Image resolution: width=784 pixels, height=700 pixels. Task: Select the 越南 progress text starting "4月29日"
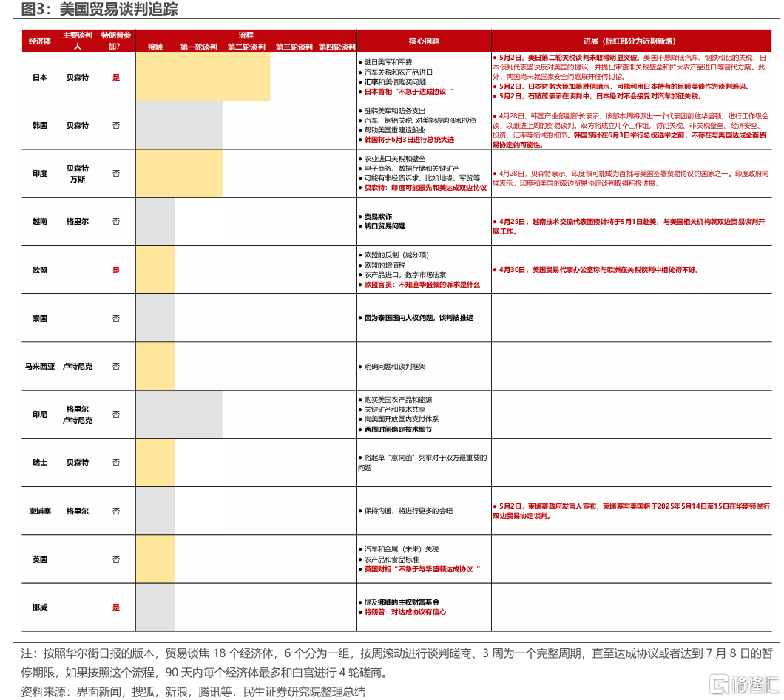[x=629, y=226]
